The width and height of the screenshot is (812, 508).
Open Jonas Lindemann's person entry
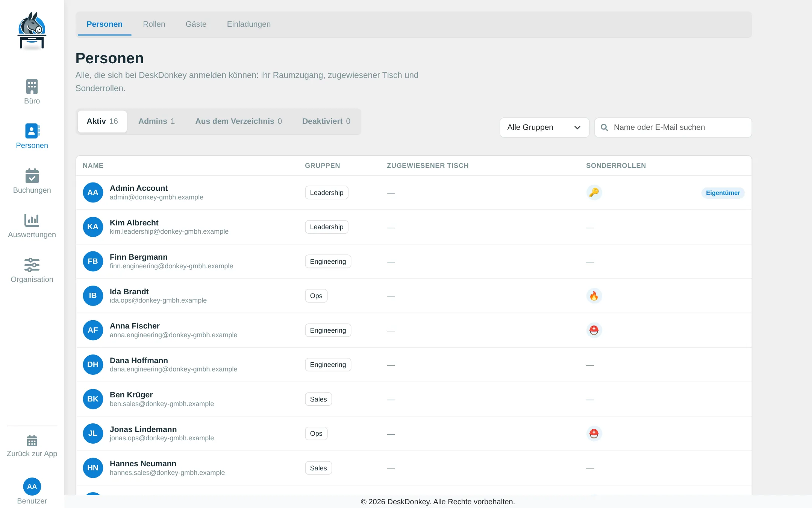click(x=414, y=433)
